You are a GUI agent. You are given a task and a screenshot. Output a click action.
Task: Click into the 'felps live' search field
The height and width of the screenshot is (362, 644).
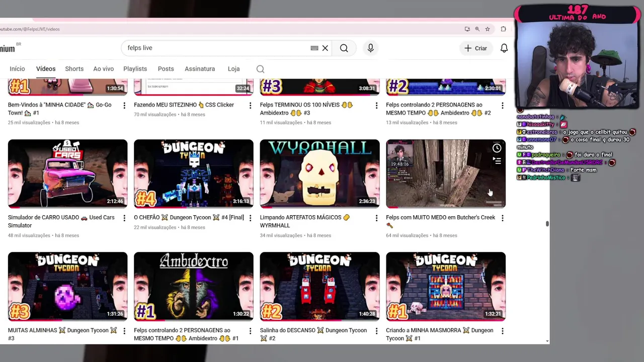click(216, 48)
